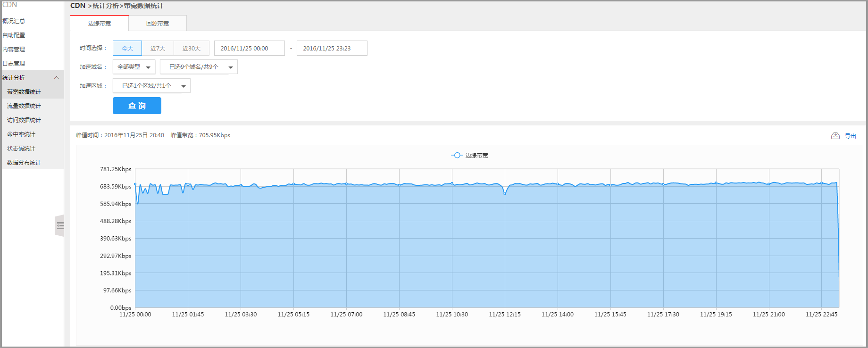Switch to the 边缘带宽 tab
The height and width of the screenshot is (348, 868).
click(100, 23)
